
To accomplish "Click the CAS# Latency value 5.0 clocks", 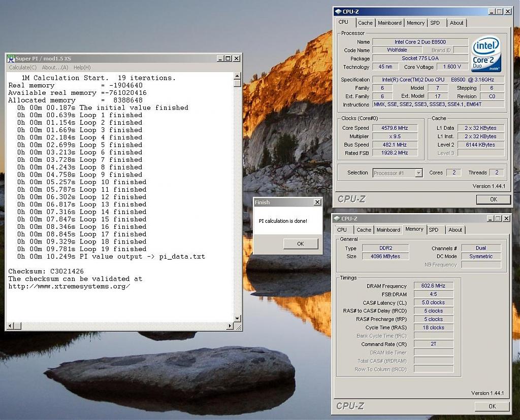I will 434,302.
